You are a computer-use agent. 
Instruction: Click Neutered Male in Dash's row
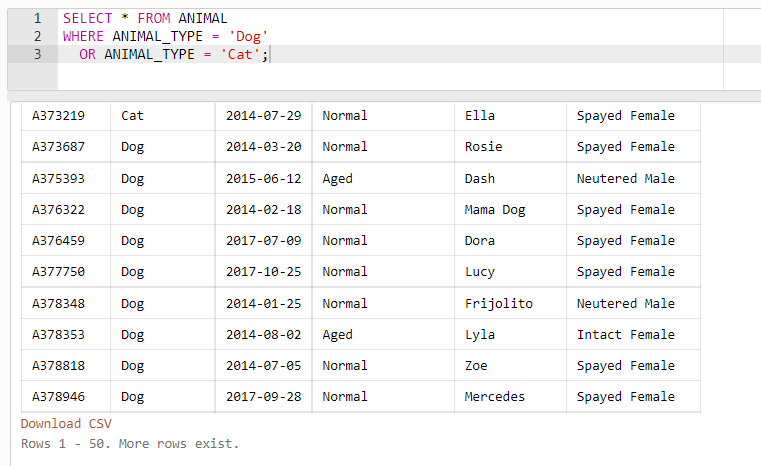626,179
